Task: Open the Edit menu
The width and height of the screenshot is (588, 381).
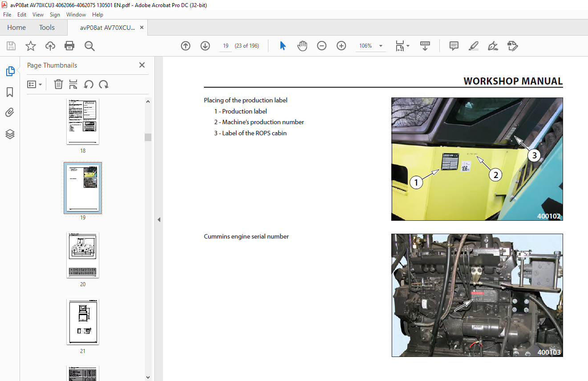Action: (22, 15)
